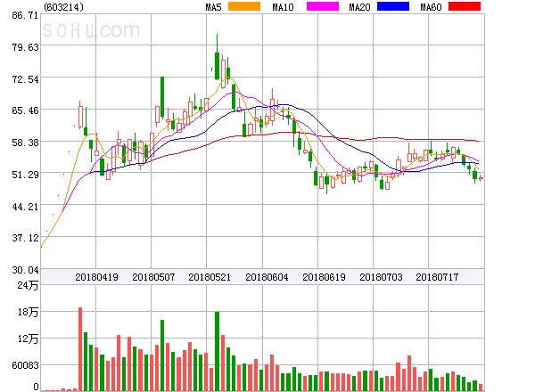535x392 pixels.
Task: Click the 60083 volume axis label
Action: 25,365
